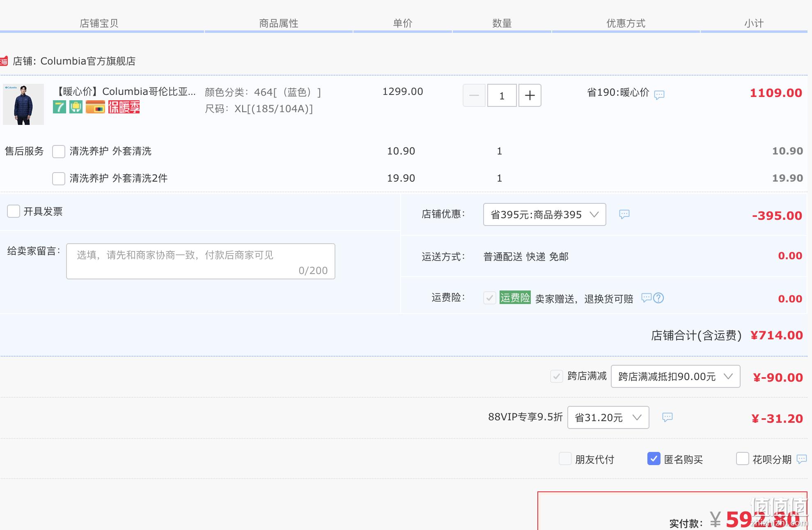812x530 pixels.
Task: Click the 商品属性 column header
Action: [x=279, y=23]
